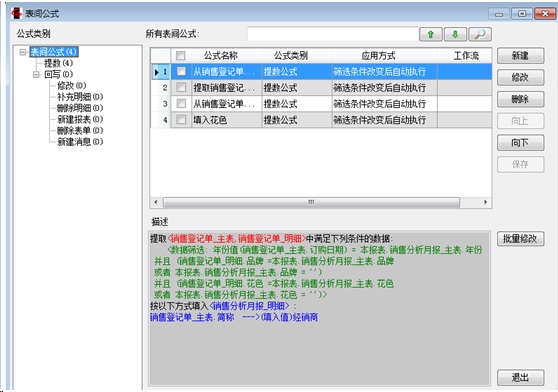Toggle the header select-all checkbox
558x392 pixels.
click(181, 55)
